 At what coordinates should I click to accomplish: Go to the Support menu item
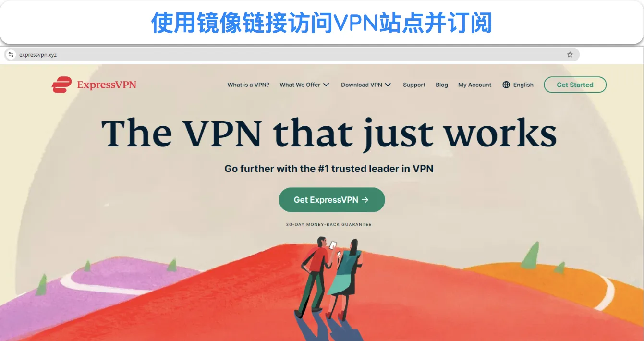414,85
